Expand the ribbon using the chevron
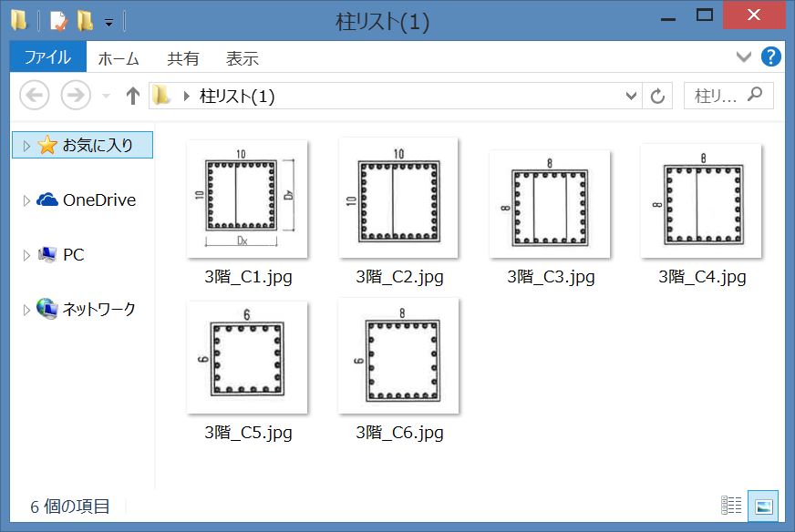Image resolution: width=795 pixels, height=532 pixels. coord(742,57)
